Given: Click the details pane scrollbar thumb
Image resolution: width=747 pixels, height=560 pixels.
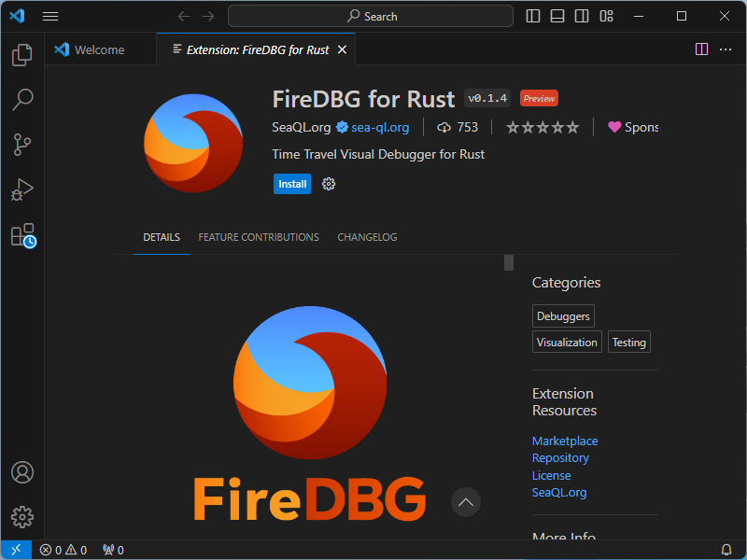Looking at the screenshot, I should click(x=509, y=263).
